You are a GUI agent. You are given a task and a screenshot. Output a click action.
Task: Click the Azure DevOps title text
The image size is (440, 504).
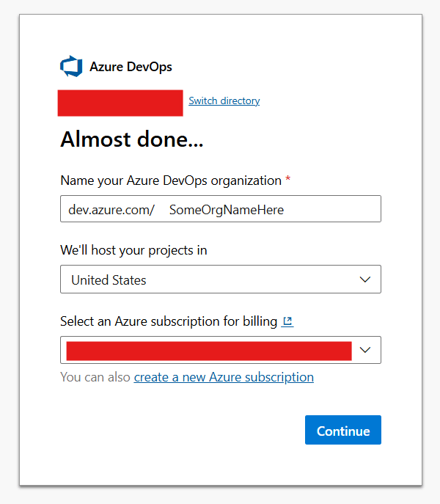click(x=131, y=67)
